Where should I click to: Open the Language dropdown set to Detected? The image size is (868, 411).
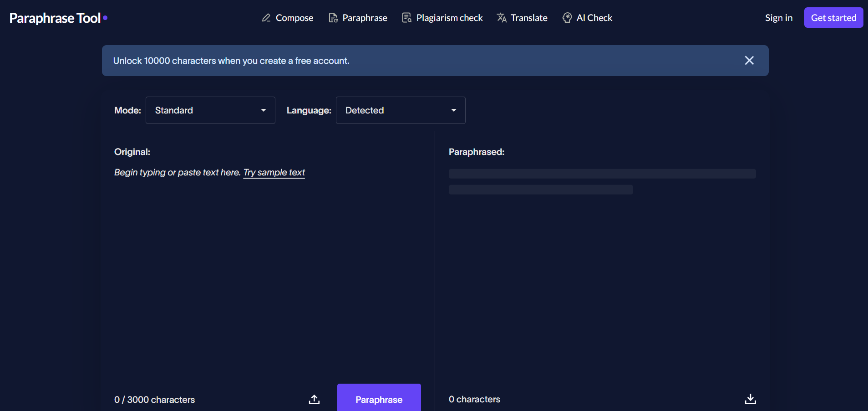[x=400, y=110]
